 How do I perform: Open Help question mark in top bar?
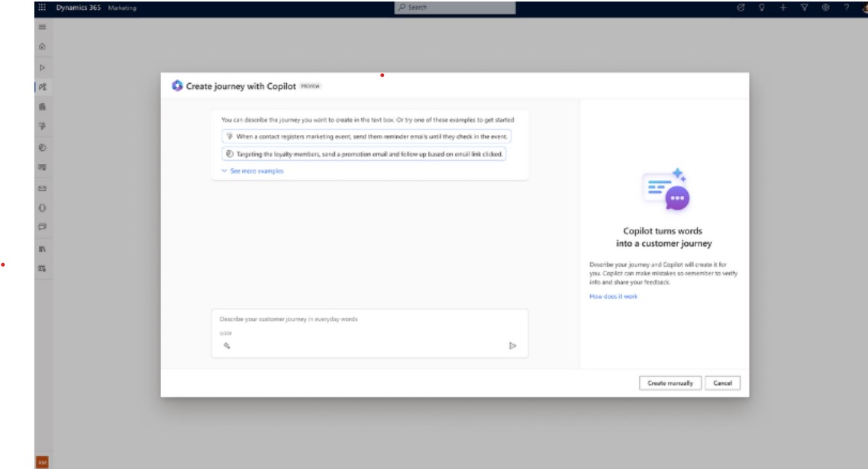coord(847,8)
